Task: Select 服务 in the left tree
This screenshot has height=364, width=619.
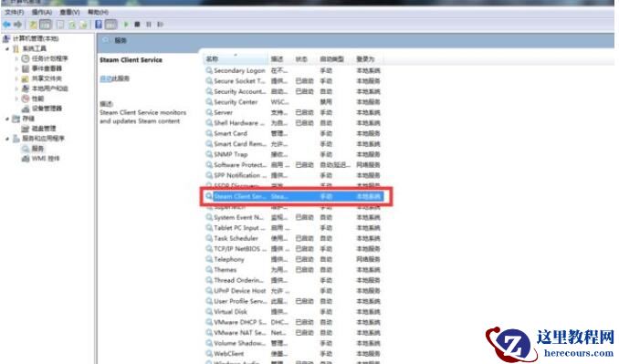Action: (37, 149)
